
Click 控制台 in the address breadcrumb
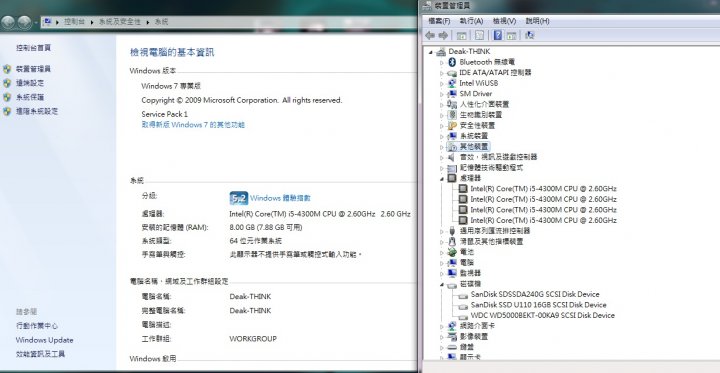[x=75, y=22]
